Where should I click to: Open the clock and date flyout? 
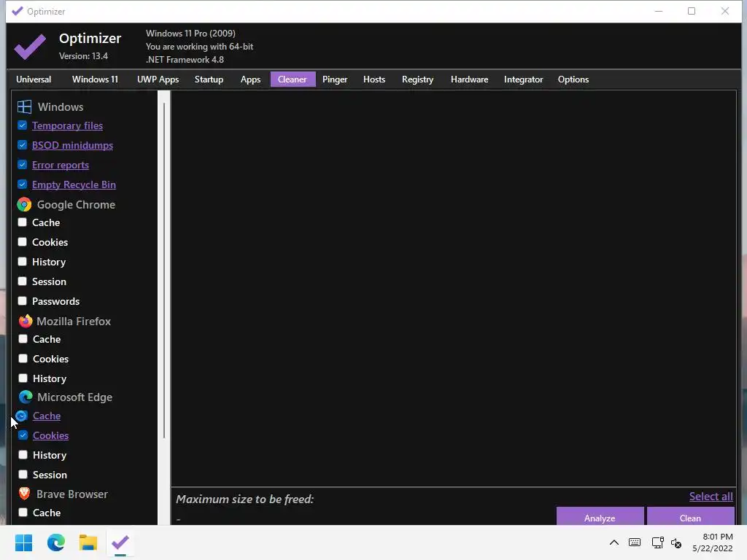713,542
